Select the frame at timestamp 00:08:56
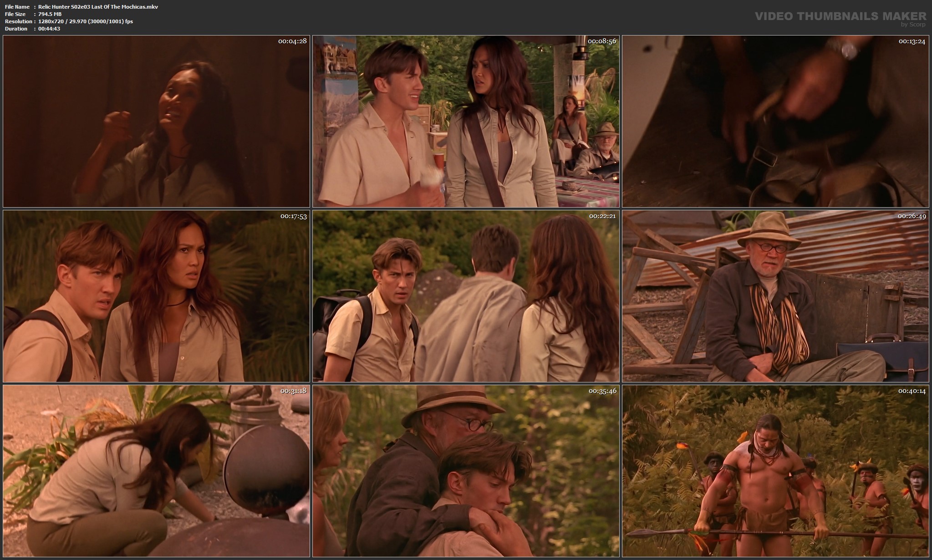 point(466,122)
